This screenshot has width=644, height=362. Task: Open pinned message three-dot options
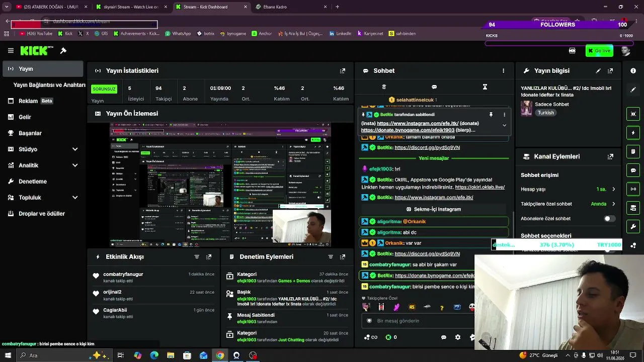pyautogui.click(x=504, y=115)
